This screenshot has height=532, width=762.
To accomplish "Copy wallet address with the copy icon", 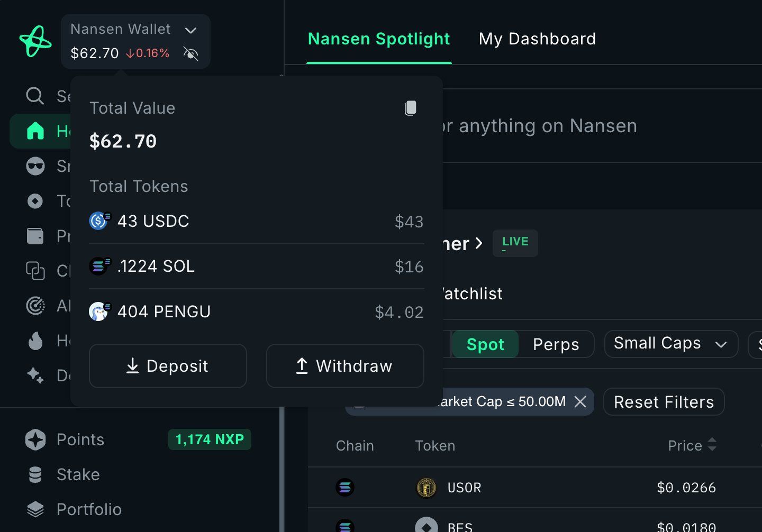I will pyautogui.click(x=411, y=108).
